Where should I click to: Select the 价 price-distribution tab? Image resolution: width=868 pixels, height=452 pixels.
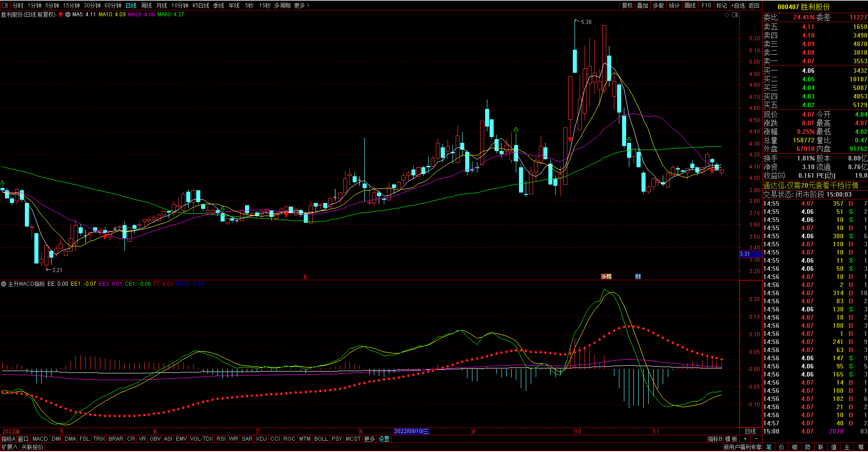[x=782, y=447]
